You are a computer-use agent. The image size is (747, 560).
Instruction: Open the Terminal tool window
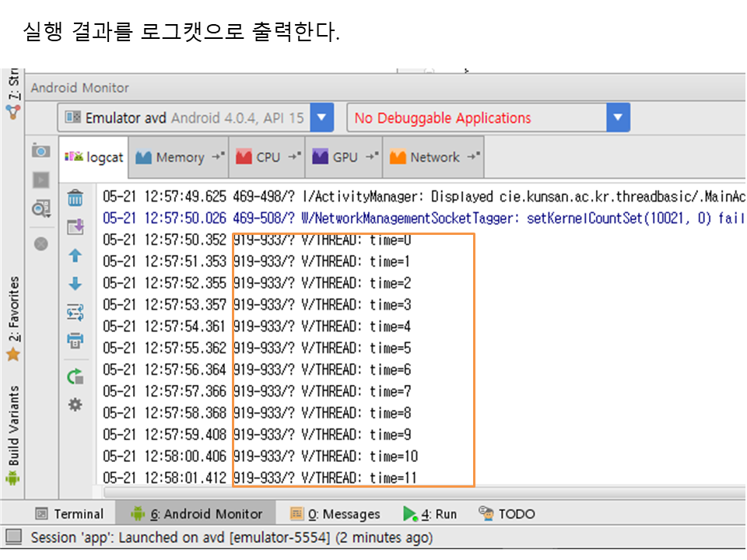(x=70, y=514)
